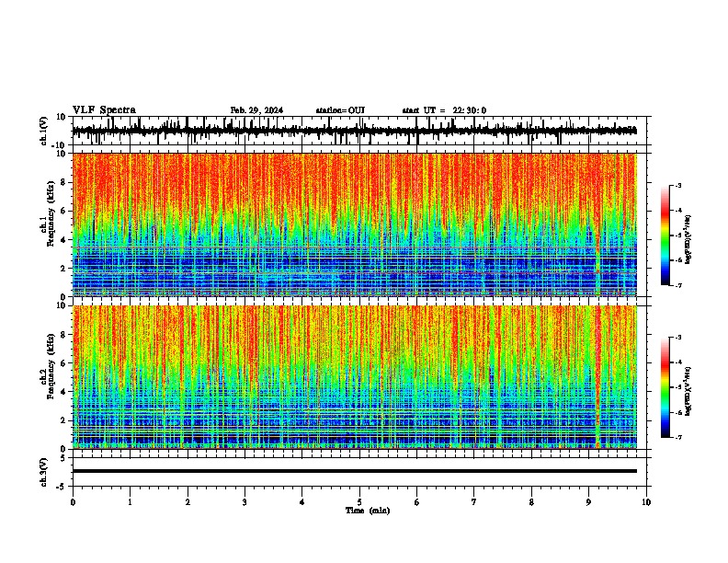Click the "-3" label on ch.1 color scale
728x563 pixels.
point(677,186)
